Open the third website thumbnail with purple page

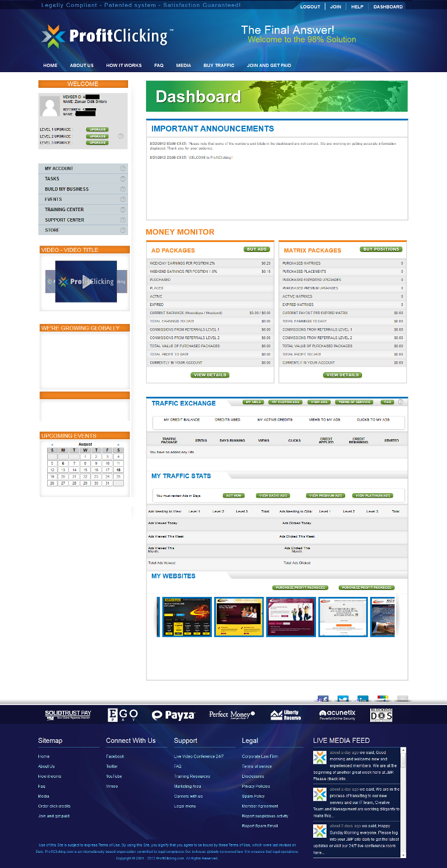pyautogui.click(x=290, y=617)
